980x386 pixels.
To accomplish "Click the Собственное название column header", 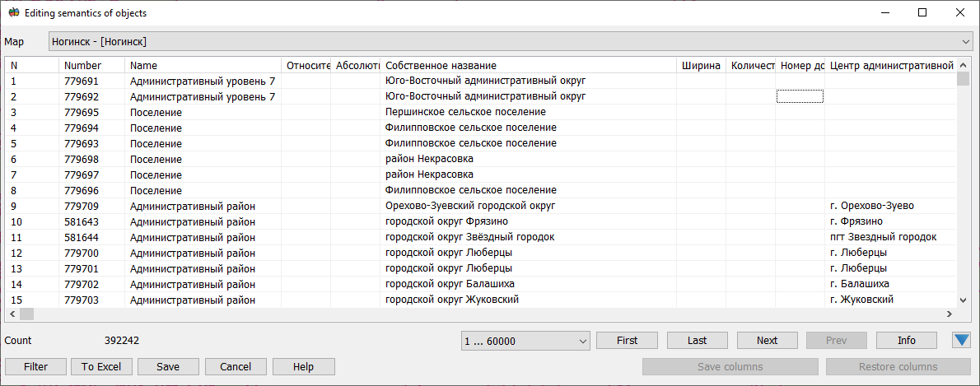I will 527,65.
